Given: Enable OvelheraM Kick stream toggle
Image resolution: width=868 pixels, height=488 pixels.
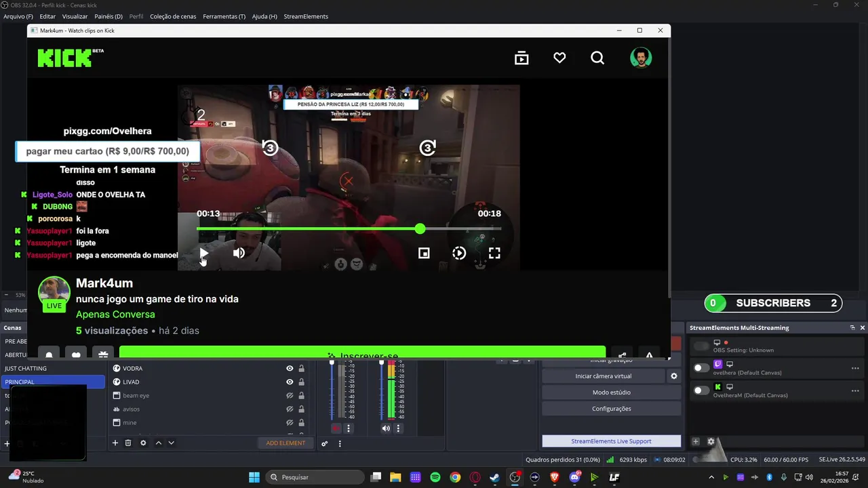Looking at the screenshot, I should click(701, 390).
